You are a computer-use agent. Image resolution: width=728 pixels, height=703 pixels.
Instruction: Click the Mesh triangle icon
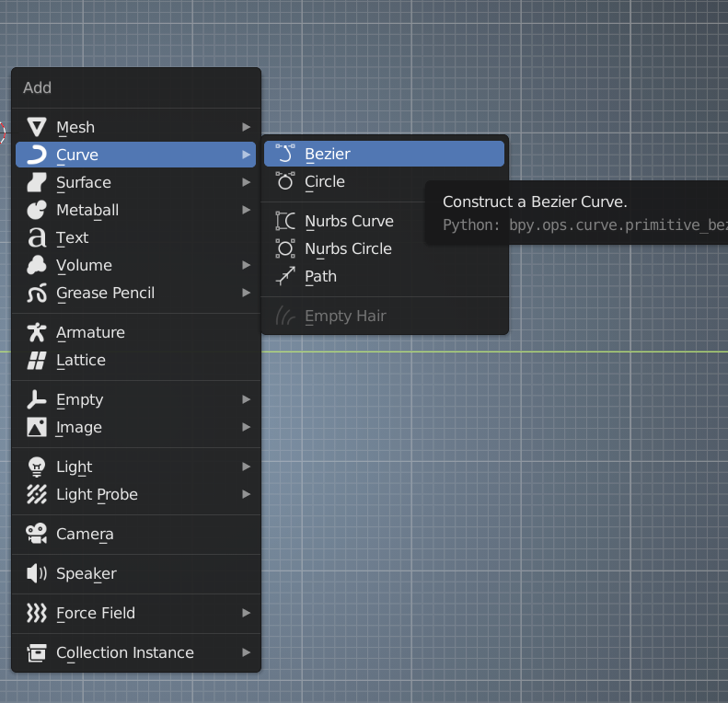(x=37, y=127)
